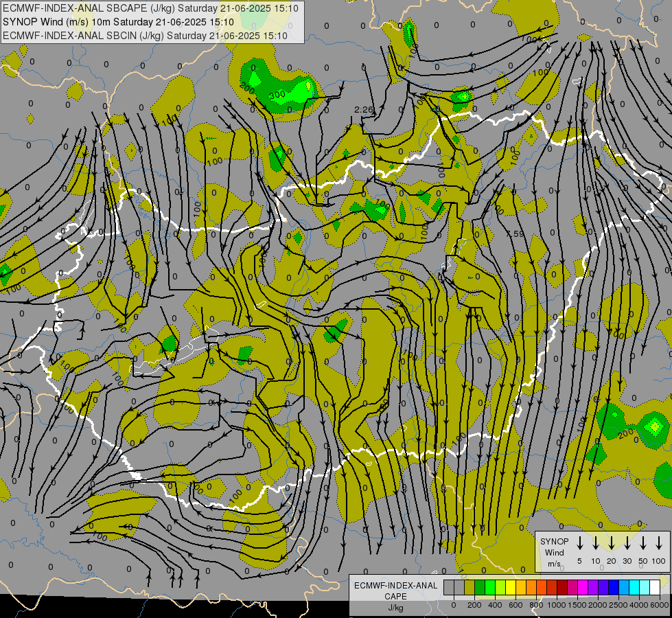Pick the pure yellow swatch in the CAPE legend
Viewport: 672px width, 618px height.
pos(511,587)
